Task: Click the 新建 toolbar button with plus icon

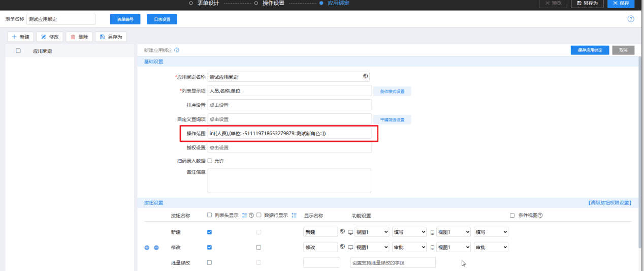Action: tap(20, 37)
